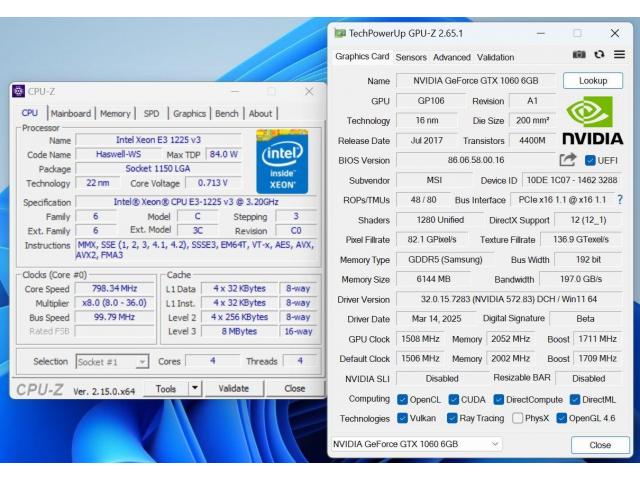Open the Mainboard tab in CPU-Z
The width and height of the screenshot is (640, 480).
[71, 114]
